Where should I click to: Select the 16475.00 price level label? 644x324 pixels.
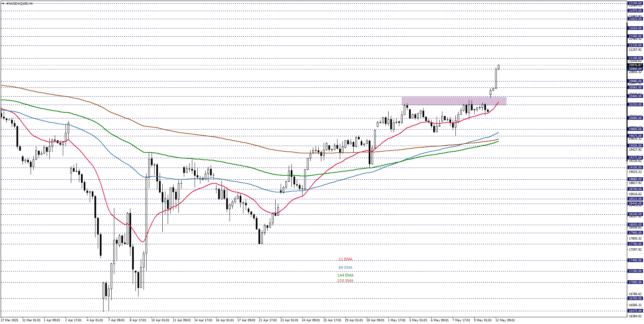tap(635, 311)
